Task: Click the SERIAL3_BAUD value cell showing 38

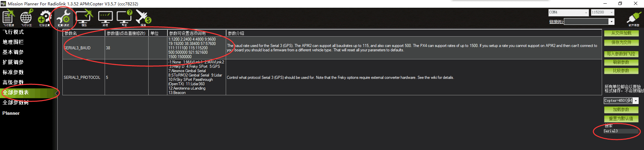Action: tap(126, 48)
